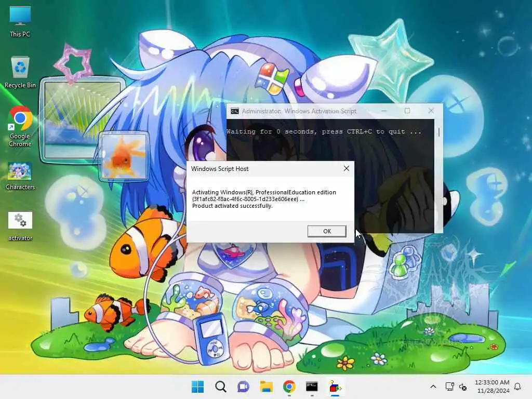Switch to Command Prompt taskbar icon
Image resolution: width=532 pixels, height=399 pixels.
click(x=312, y=387)
